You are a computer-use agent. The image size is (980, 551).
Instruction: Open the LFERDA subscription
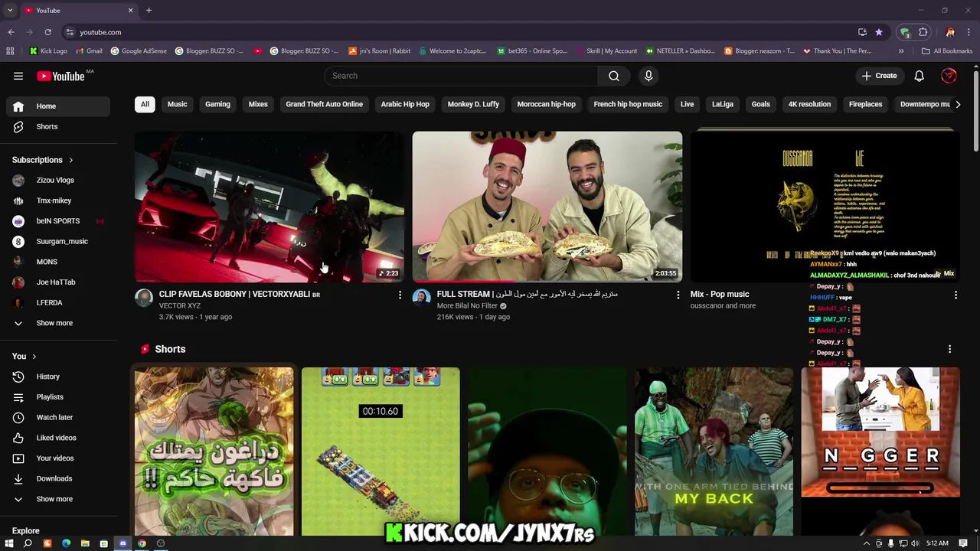pos(60,302)
